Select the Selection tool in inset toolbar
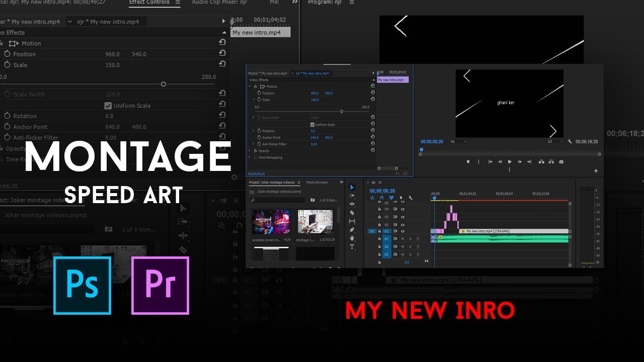644x362 pixels. (x=352, y=187)
